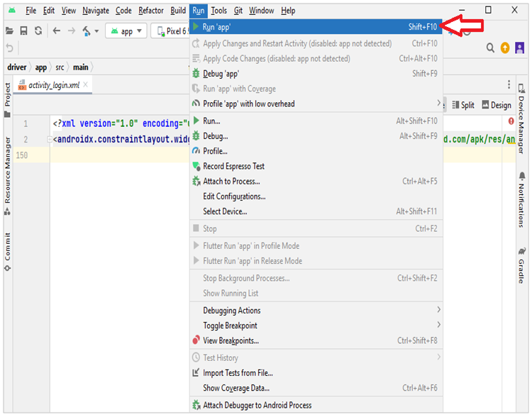532x417 pixels.
Task: Select Attach to Process...
Action: [x=316, y=181]
